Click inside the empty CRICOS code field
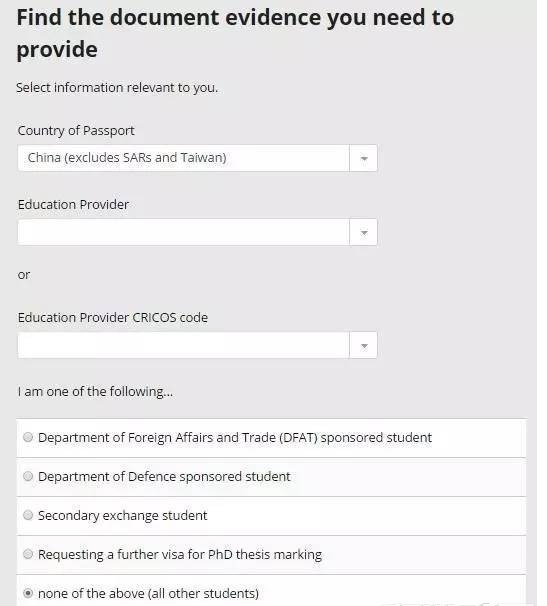The height and width of the screenshot is (606, 547). tap(183, 345)
